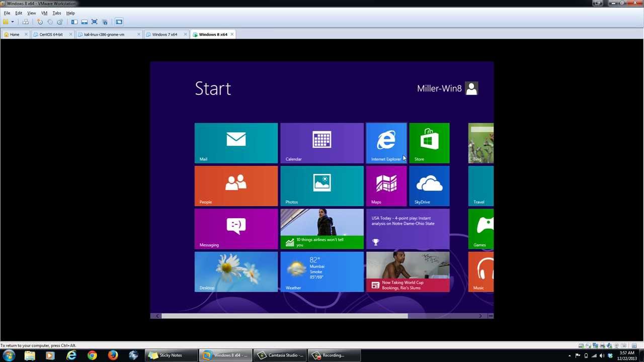Image resolution: width=644 pixels, height=362 pixels.
Task: Open the SkyDrive tile
Action: coord(429,186)
